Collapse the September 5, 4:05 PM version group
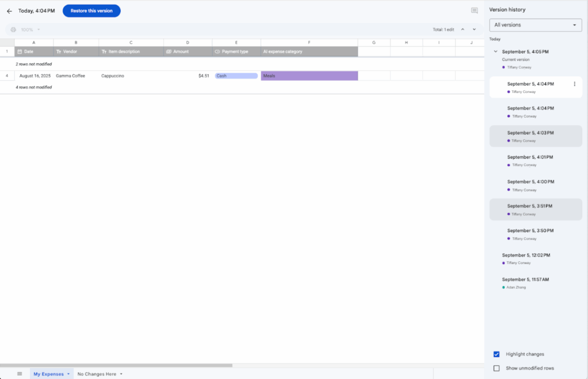This screenshot has width=588, height=379. tap(496, 52)
